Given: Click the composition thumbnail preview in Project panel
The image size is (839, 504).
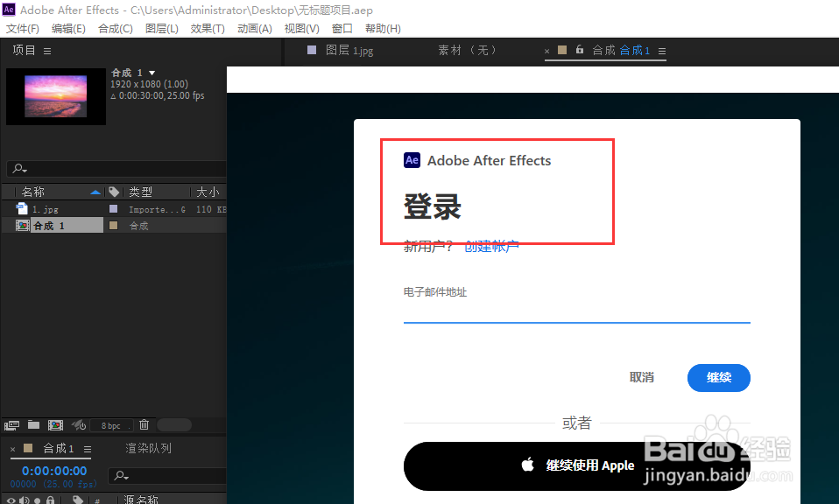Looking at the screenshot, I should pos(56,96).
